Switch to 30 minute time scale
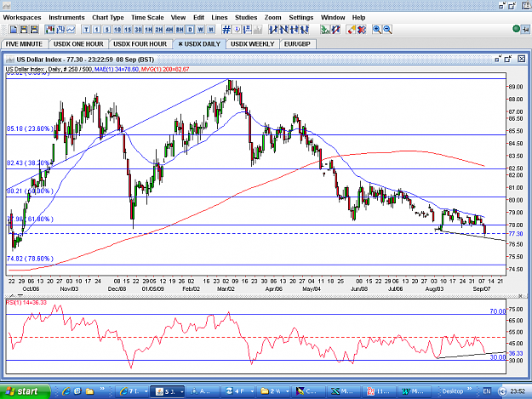Viewport: 532px width, 399px height. [x=138, y=30]
